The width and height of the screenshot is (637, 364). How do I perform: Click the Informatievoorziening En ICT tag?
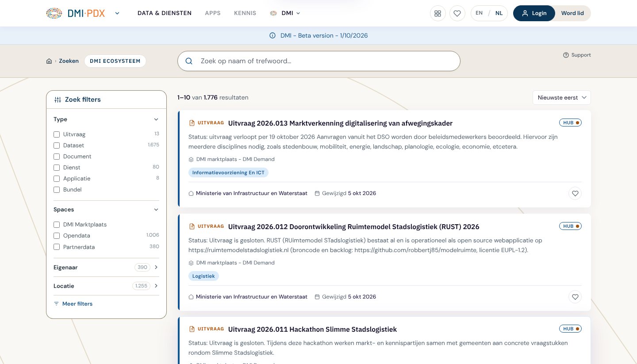click(228, 172)
